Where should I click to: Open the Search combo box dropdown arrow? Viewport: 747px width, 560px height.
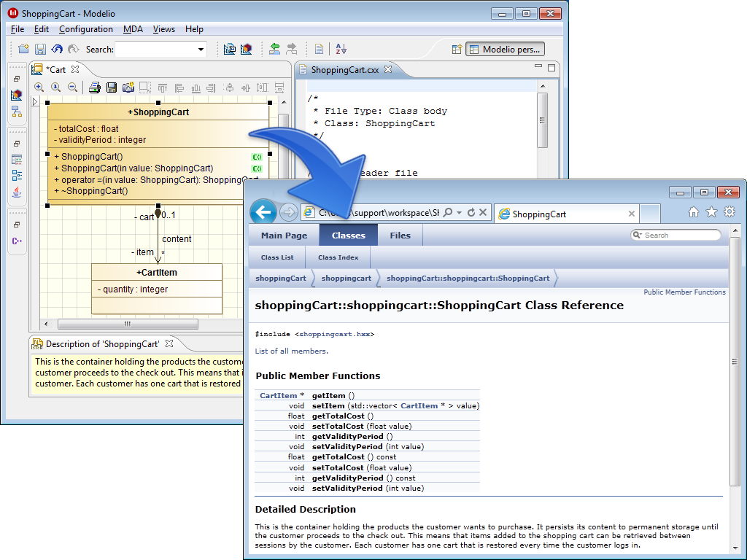(201, 49)
